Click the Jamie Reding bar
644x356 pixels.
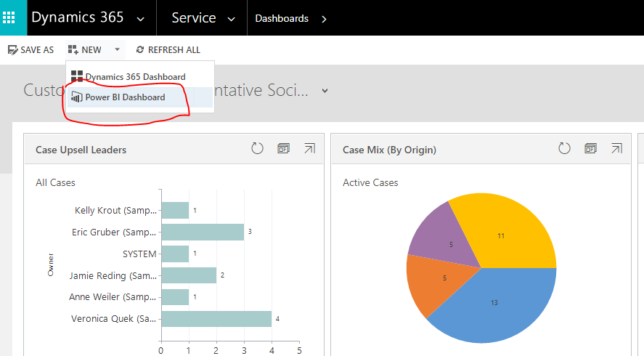(x=189, y=275)
